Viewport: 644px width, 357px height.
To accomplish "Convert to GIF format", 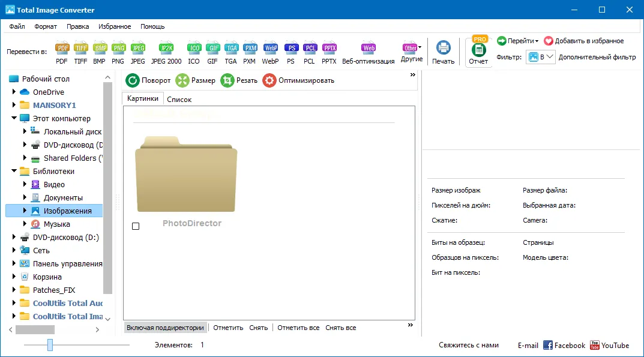I will pos(212,53).
